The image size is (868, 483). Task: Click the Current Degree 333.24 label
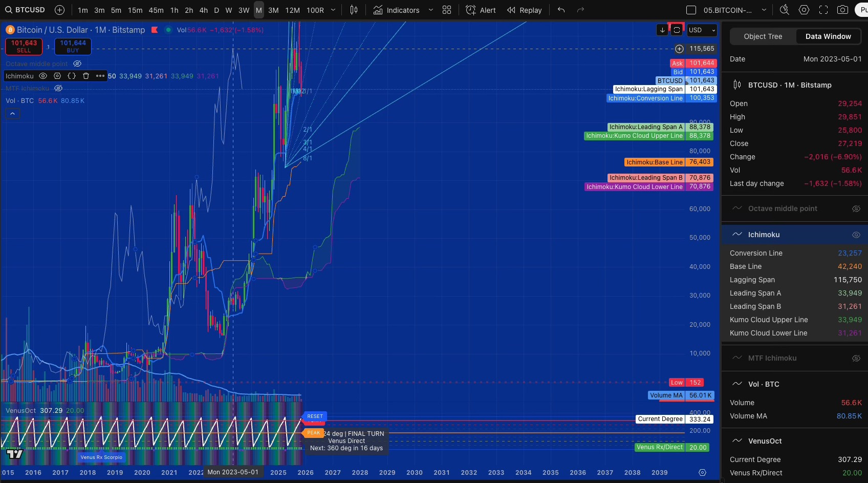coord(675,419)
